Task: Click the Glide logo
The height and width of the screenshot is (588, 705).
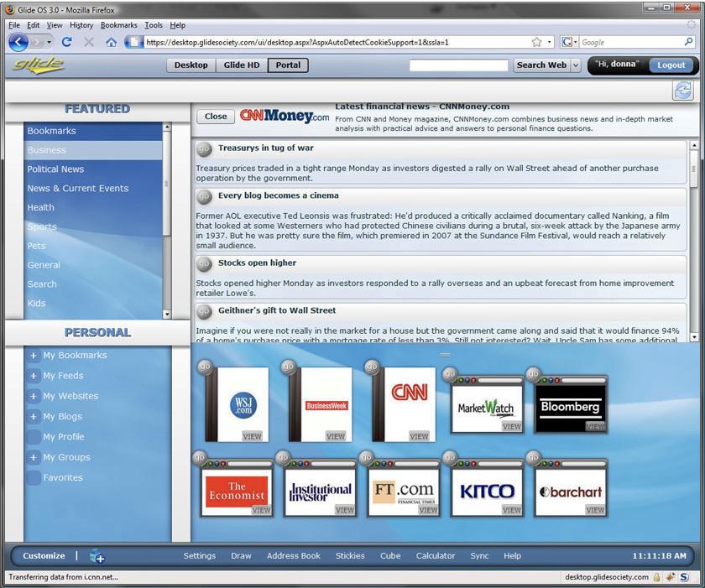Action: click(x=39, y=65)
